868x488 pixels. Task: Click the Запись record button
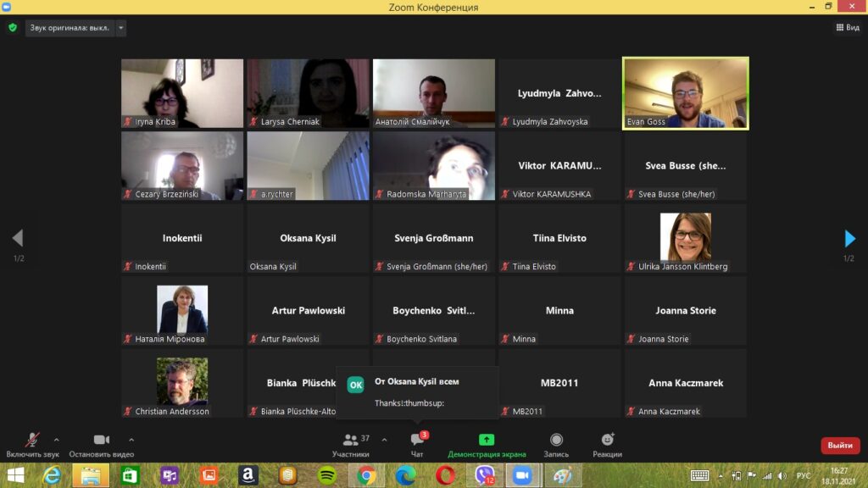click(x=556, y=444)
